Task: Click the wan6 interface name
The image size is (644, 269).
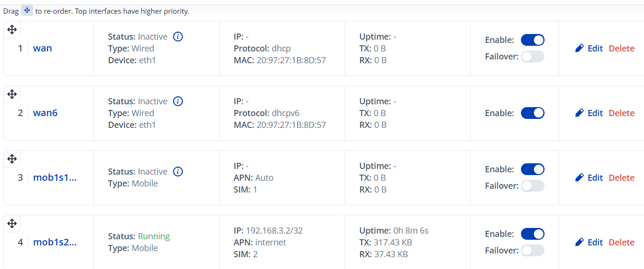Action: point(45,113)
